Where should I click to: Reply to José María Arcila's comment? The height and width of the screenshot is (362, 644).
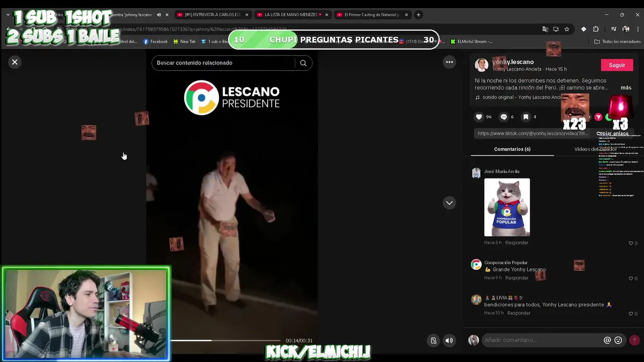pos(517,242)
